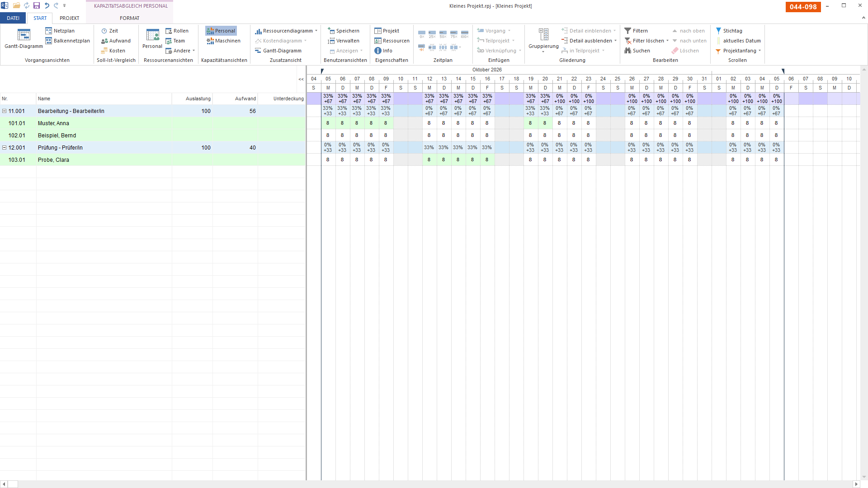
Task: Collapse group 11.001 Bearbeitung
Action: click(x=4, y=111)
